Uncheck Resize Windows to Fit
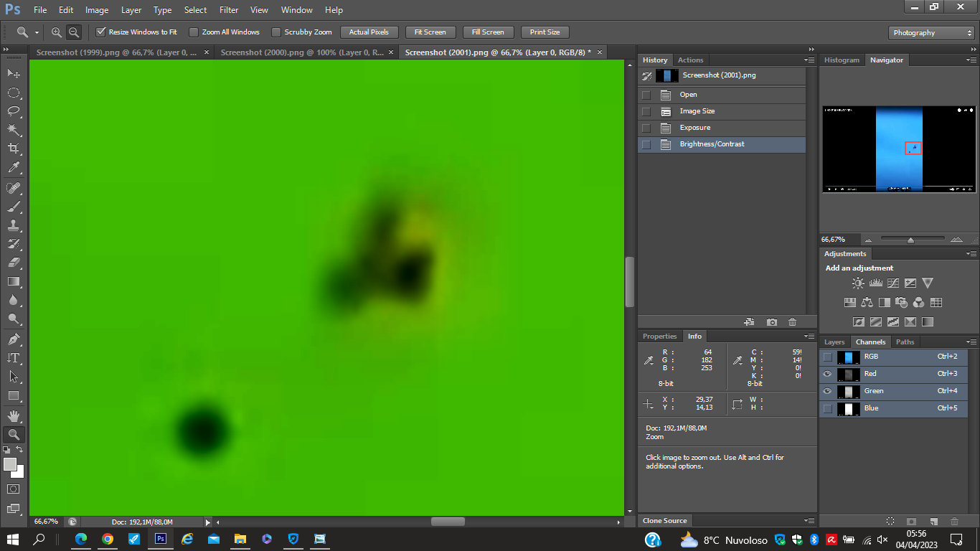This screenshot has width=980, height=551. (101, 32)
